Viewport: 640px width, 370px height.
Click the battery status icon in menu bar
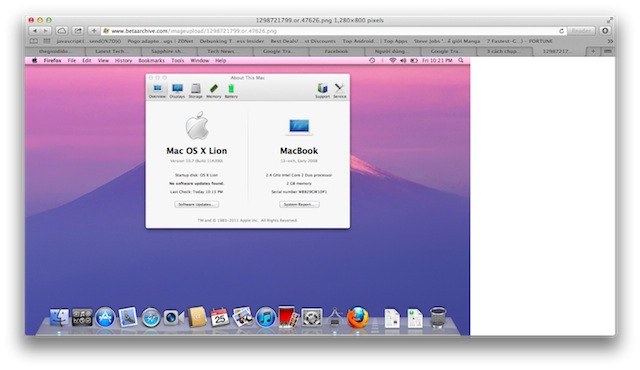pyautogui.click(x=414, y=60)
